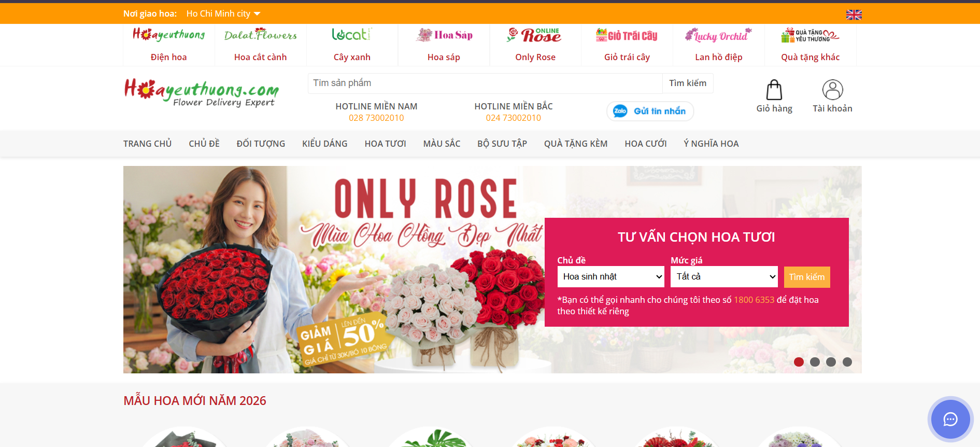Click the Only Rose link text
The height and width of the screenshot is (447, 980).
coord(535,57)
